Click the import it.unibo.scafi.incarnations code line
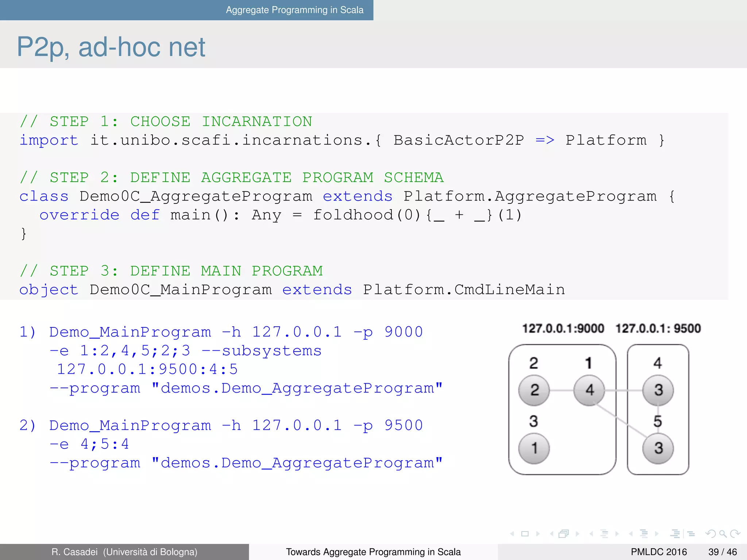This screenshot has height=560, width=747. point(342,140)
